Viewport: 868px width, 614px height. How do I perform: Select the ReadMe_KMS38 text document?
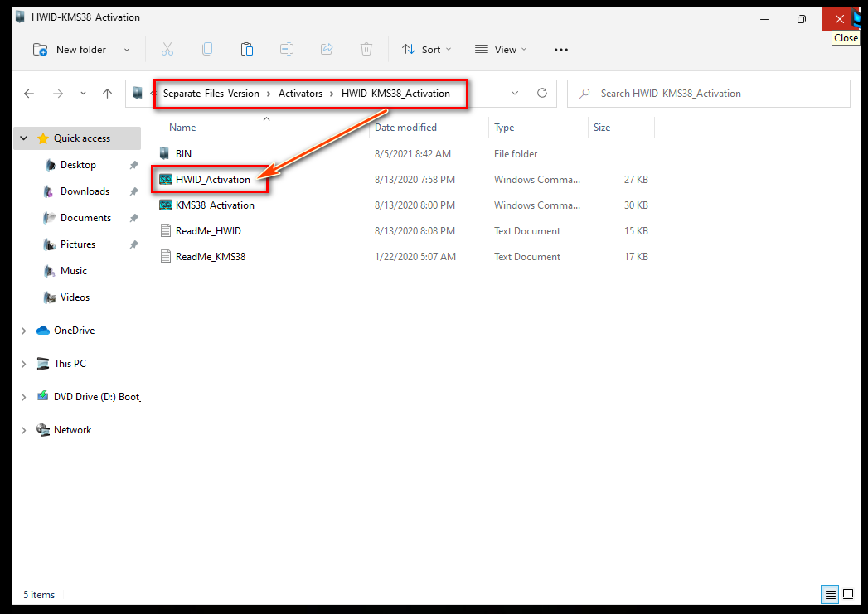(211, 257)
